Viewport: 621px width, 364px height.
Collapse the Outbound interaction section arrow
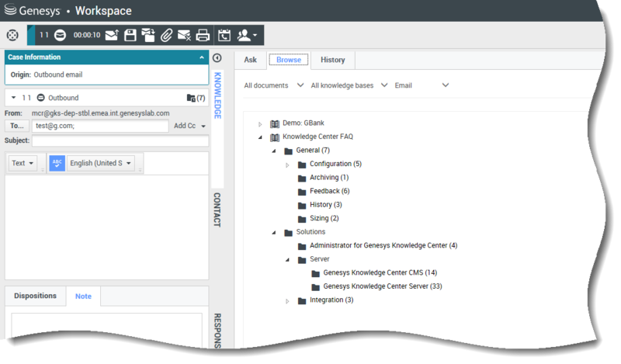point(13,98)
